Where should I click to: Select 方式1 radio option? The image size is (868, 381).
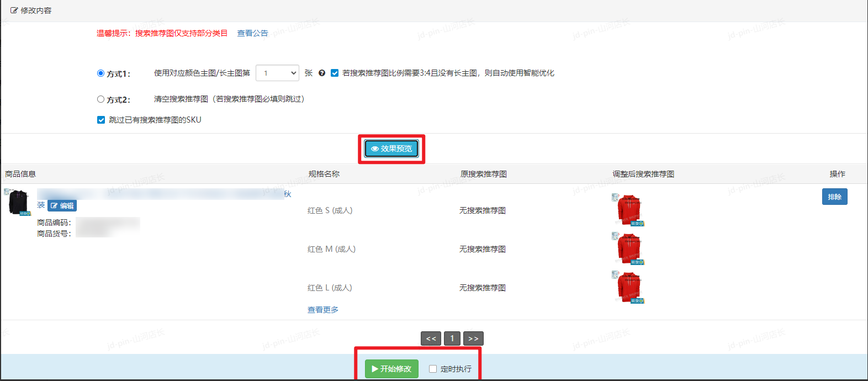(100, 73)
